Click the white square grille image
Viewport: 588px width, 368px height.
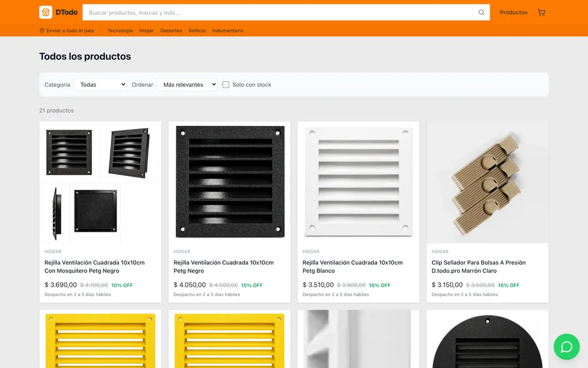click(x=358, y=182)
